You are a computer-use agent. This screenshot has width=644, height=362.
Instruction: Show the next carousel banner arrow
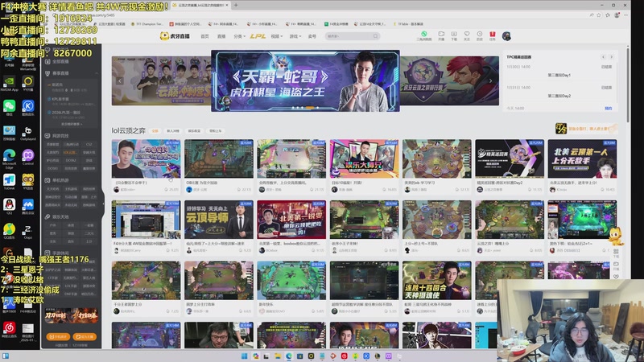click(x=490, y=81)
